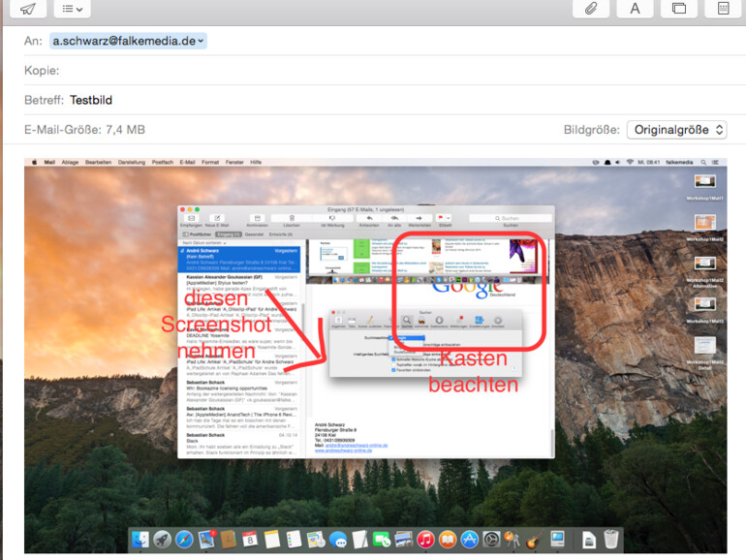This screenshot has height=560, width=746.
Task: Send the email with the paper plane button
Action: pos(28,9)
